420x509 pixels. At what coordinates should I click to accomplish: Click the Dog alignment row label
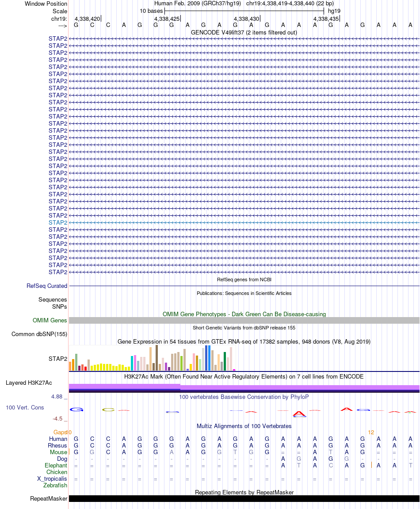click(62, 459)
